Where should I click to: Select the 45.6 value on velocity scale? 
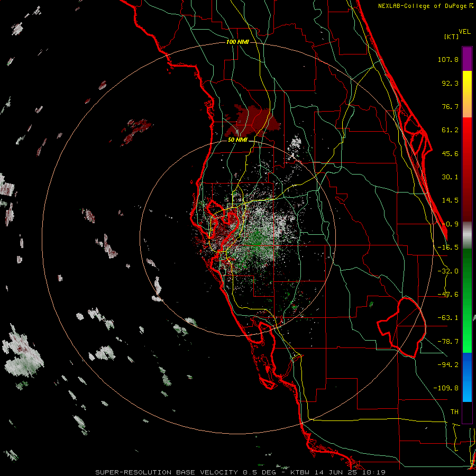point(450,153)
